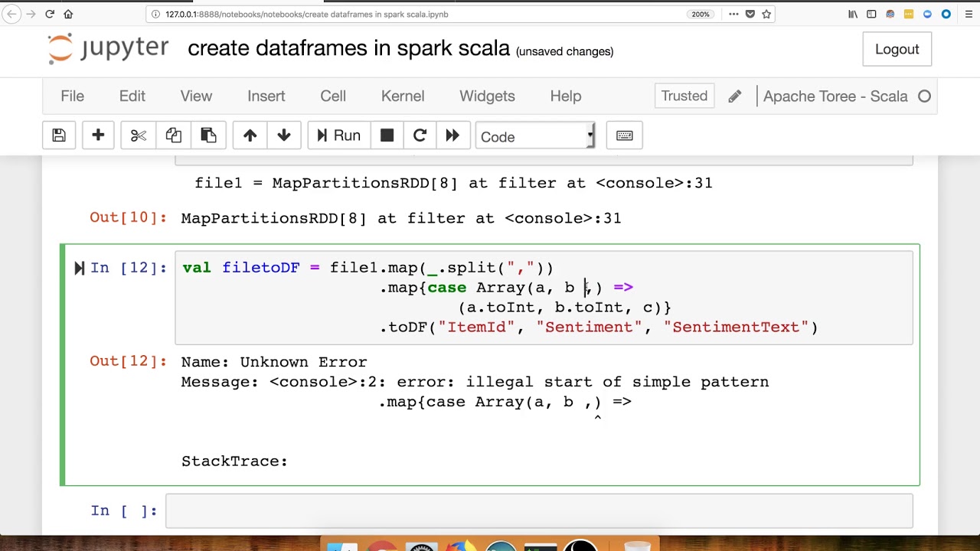Click the blue circle extension icon
Image resolution: width=980 pixels, height=551 pixels.
(x=946, y=14)
